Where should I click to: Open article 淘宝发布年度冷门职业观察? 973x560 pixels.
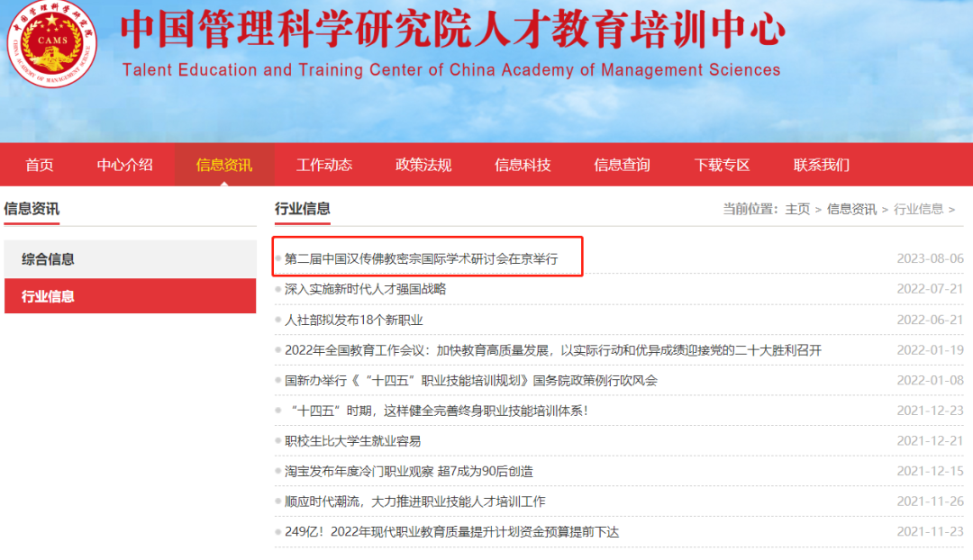[x=409, y=472]
